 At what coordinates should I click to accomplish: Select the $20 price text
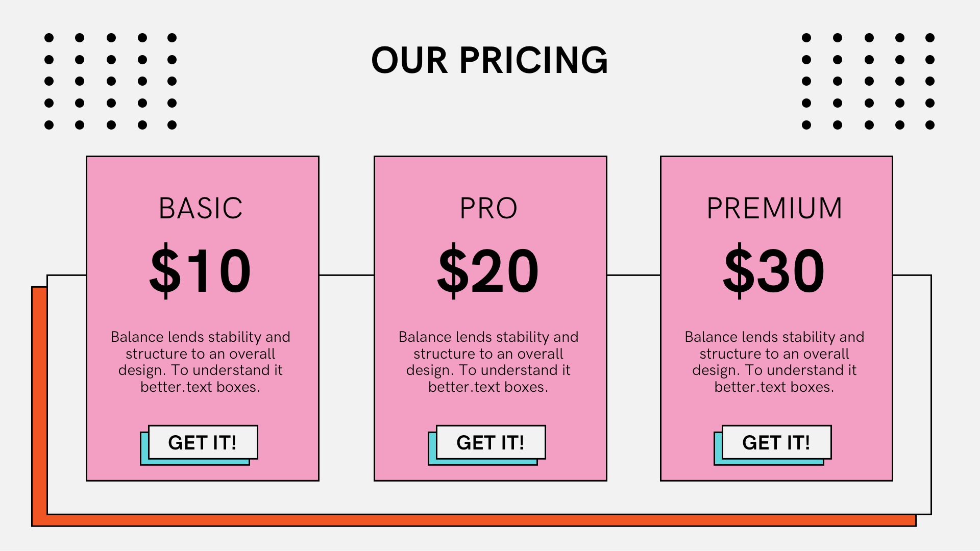[x=488, y=270]
